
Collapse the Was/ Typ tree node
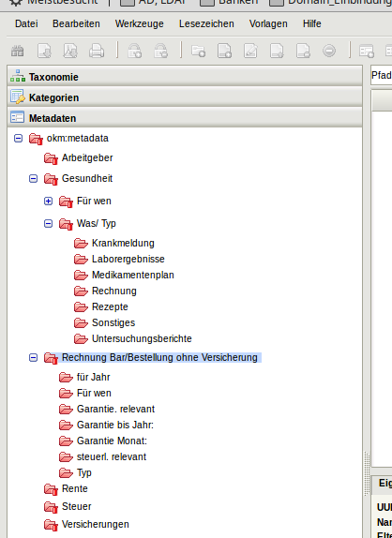pos(49,224)
